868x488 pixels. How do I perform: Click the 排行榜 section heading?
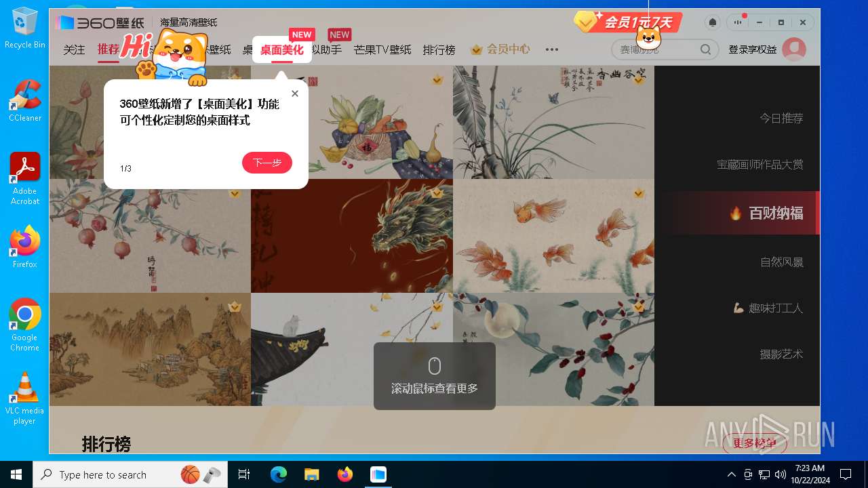106,444
